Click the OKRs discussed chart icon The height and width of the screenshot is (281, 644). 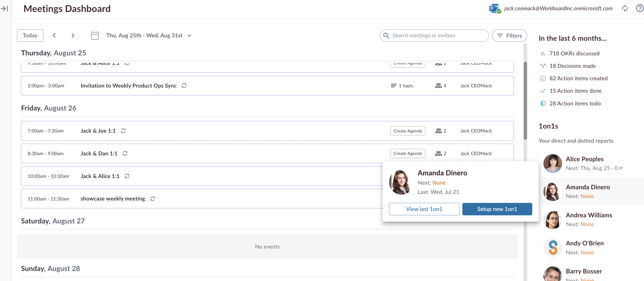click(x=543, y=53)
